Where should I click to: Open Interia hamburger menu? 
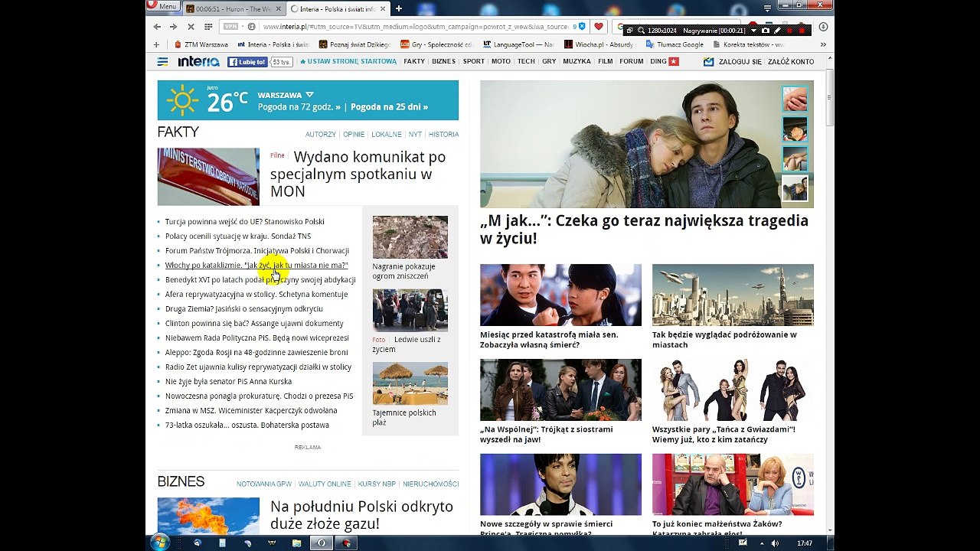162,61
